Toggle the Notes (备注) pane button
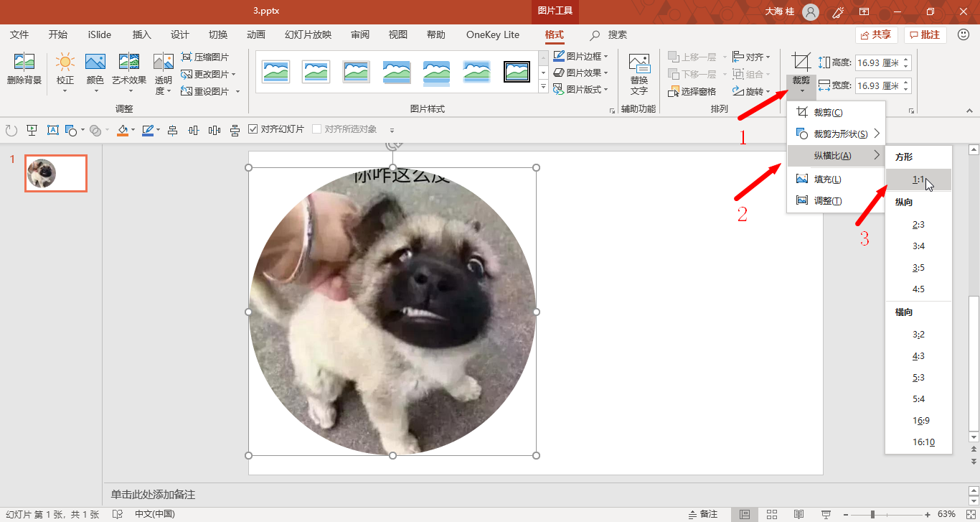 [x=702, y=514]
